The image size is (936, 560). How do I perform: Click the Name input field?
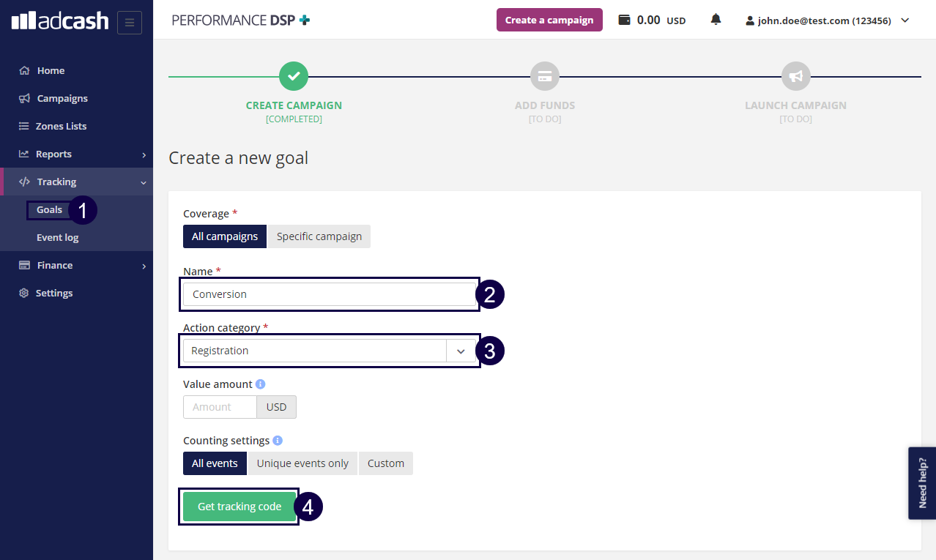tap(329, 294)
